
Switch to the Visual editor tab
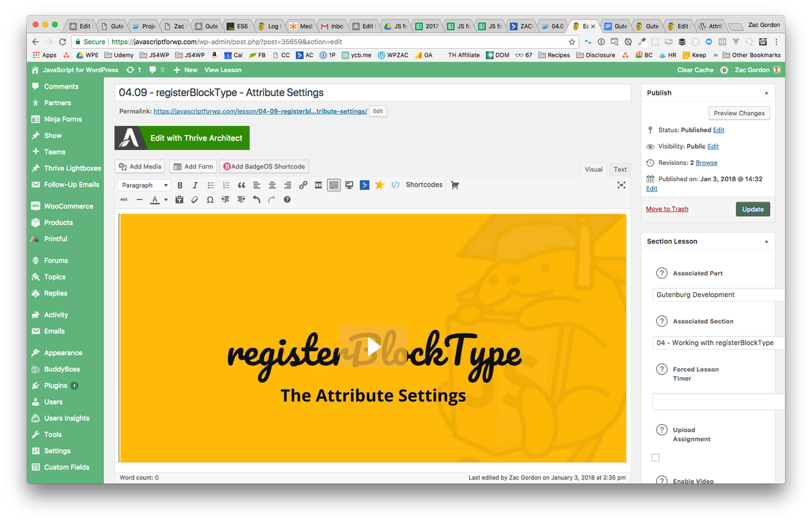593,169
